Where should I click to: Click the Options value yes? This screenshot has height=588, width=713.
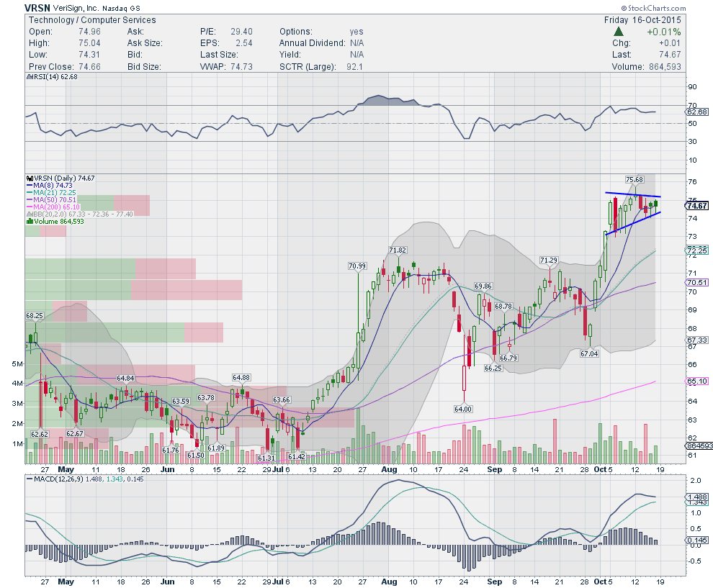pos(356,32)
